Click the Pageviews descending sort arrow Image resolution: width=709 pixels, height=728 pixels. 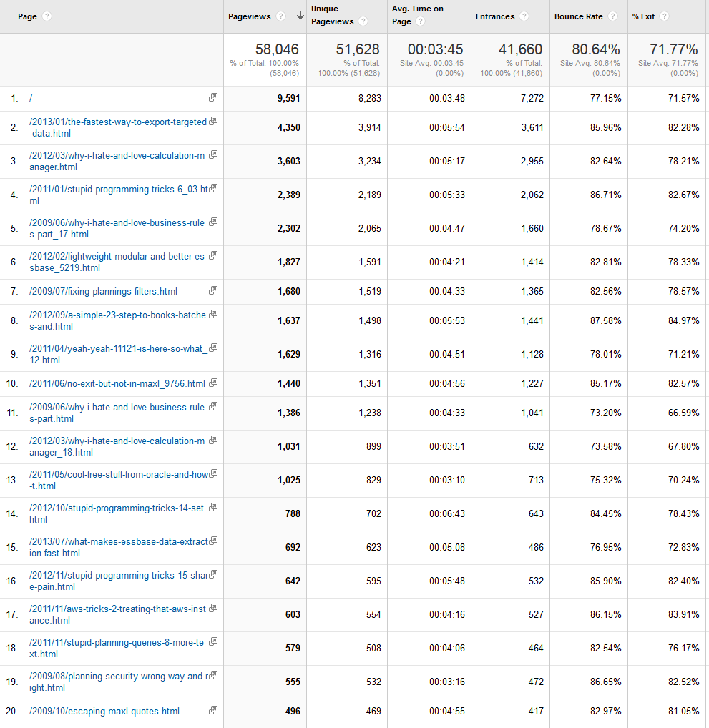(x=300, y=16)
